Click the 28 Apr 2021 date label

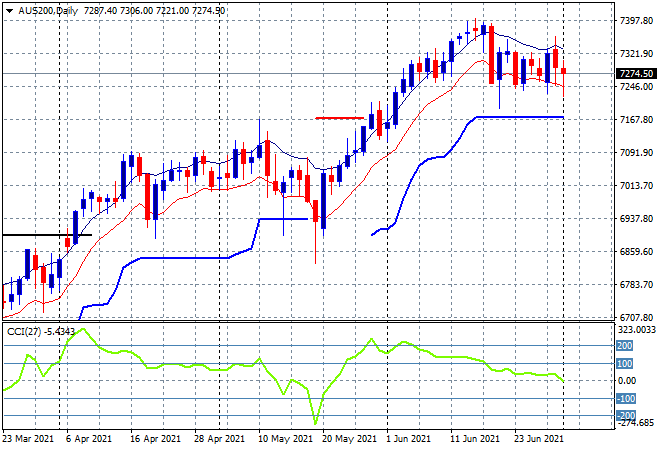click(219, 439)
